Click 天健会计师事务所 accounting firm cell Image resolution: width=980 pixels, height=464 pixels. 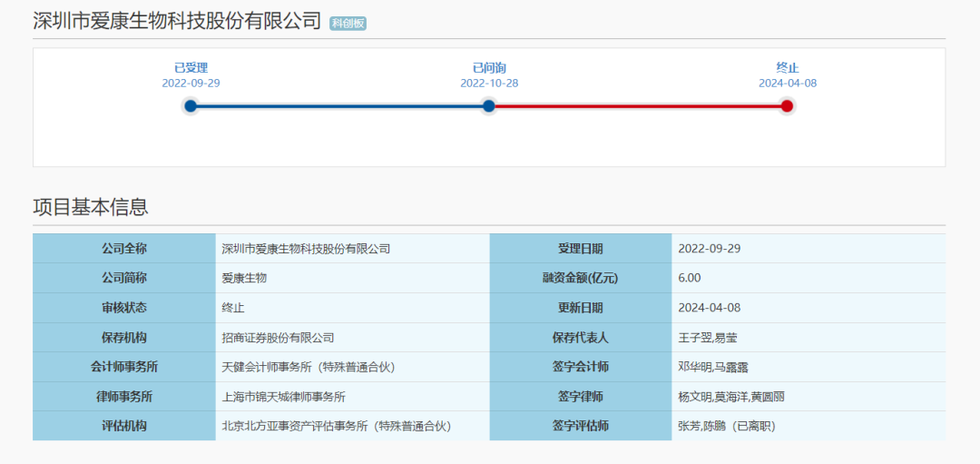coord(309,367)
